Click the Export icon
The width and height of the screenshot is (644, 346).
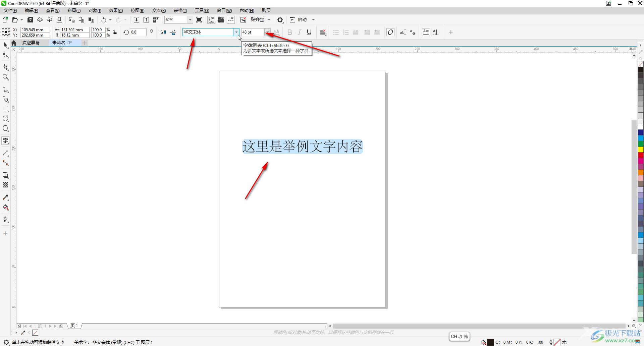pos(146,20)
